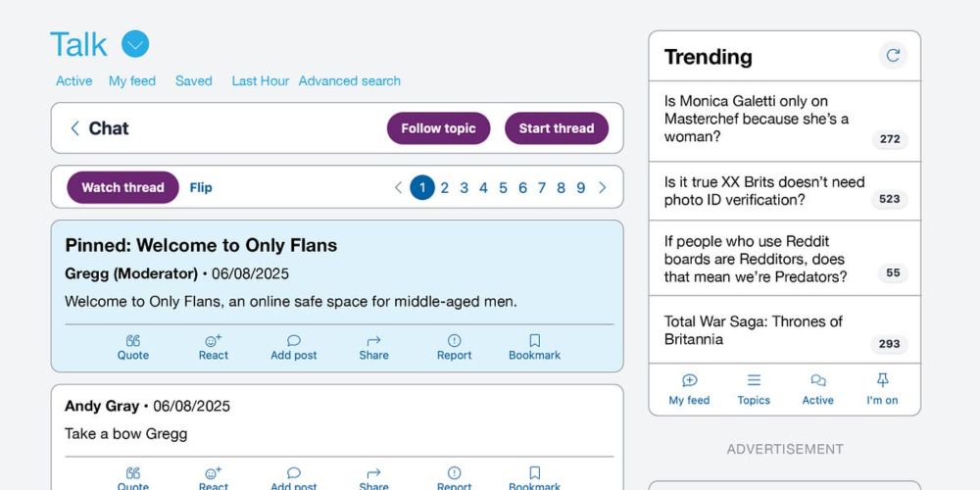The image size is (980, 490).
Task: React to the pinned Welcome post
Action: click(x=213, y=341)
